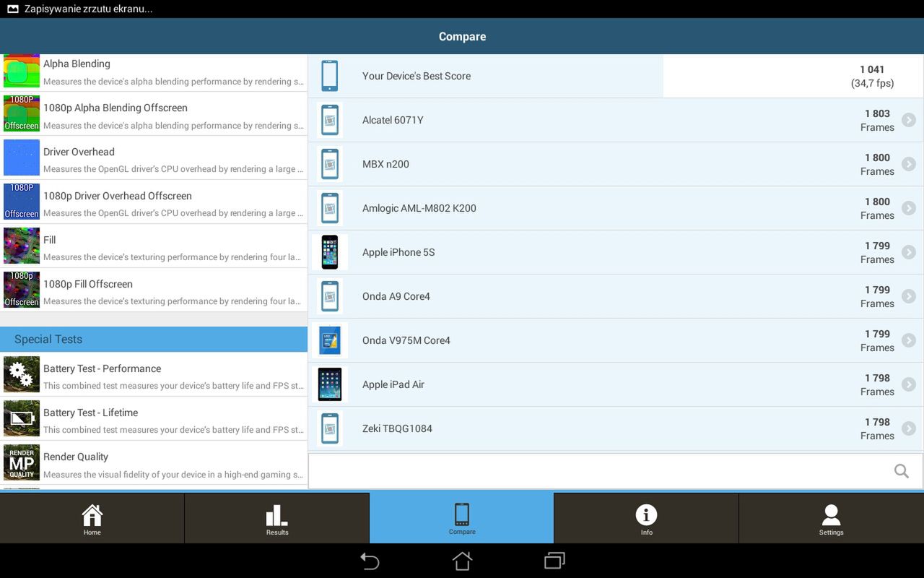Viewport: 924px width, 578px height.
Task: Open the Alpha Blending test icon
Action: (22, 72)
